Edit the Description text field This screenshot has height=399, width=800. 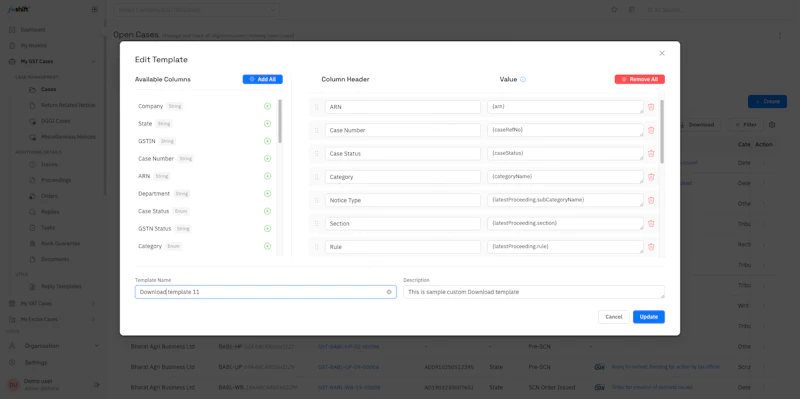534,292
